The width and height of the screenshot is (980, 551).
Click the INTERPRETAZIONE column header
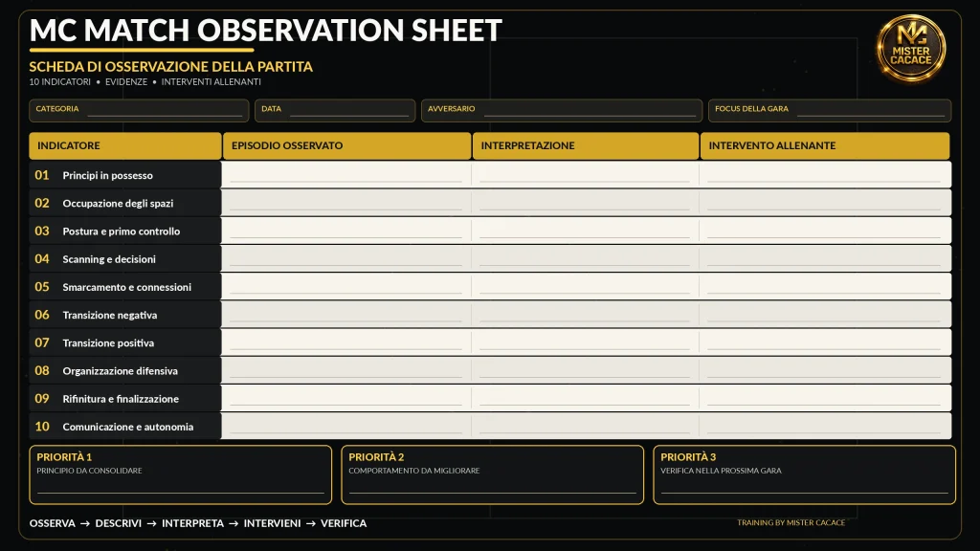(x=586, y=145)
